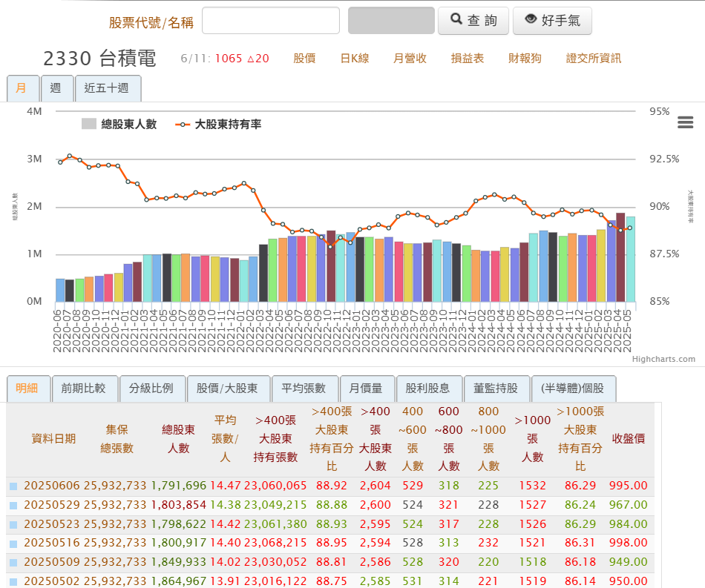Switch to the 月價量 tab
This screenshot has height=588, width=705.
[367, 389]
